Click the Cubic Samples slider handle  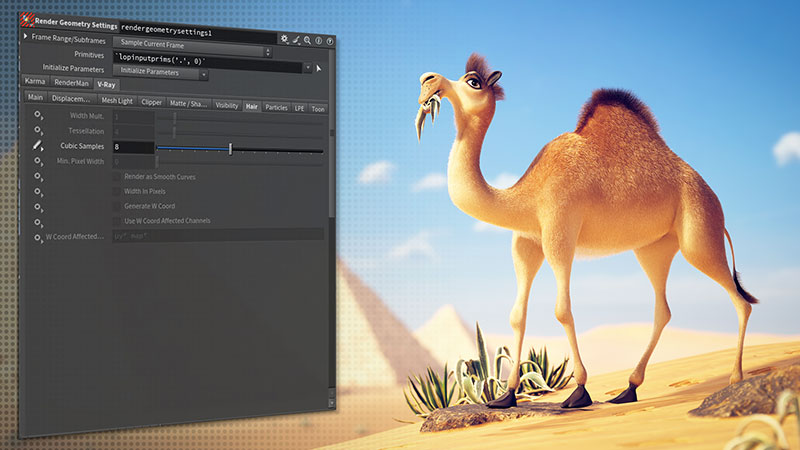pyautogui.click(x=230, y=149)
